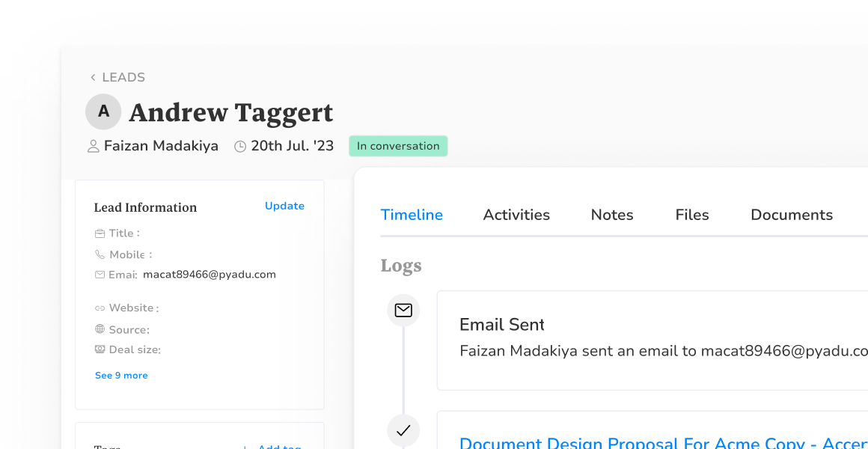Viewport: 868px width, 449px height.
Task: Click email address macat89466@pyadu.com in Lead Information
Action: click(210, 275)
